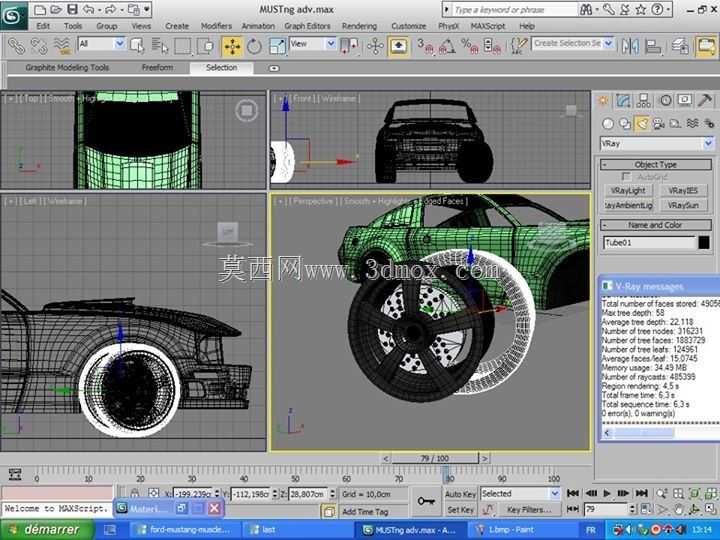Click the 79 / 100 time slider

coord(434,458)
